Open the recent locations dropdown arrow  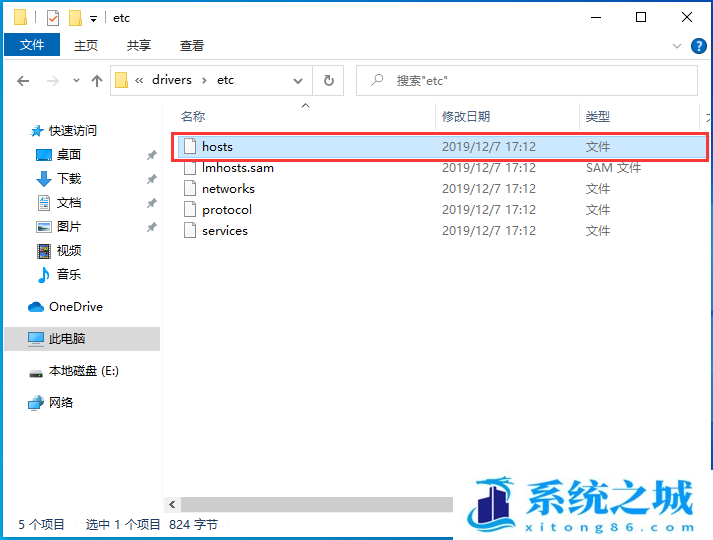76,81
